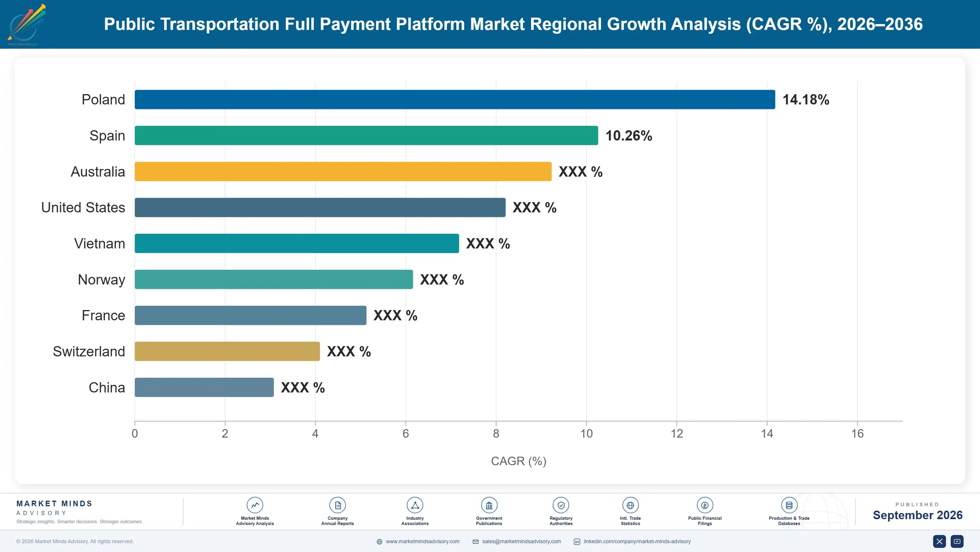Screen dimensions: 980x552
Task: Click the Australia orange bar
Action: [x=343, y=171]
